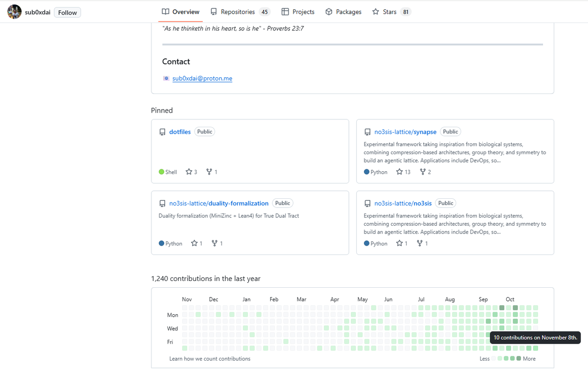Screen dimensions: 588x370
Task: Open the duality-formalization repository link
Action: pyautogui.click(x=219, y=203)
